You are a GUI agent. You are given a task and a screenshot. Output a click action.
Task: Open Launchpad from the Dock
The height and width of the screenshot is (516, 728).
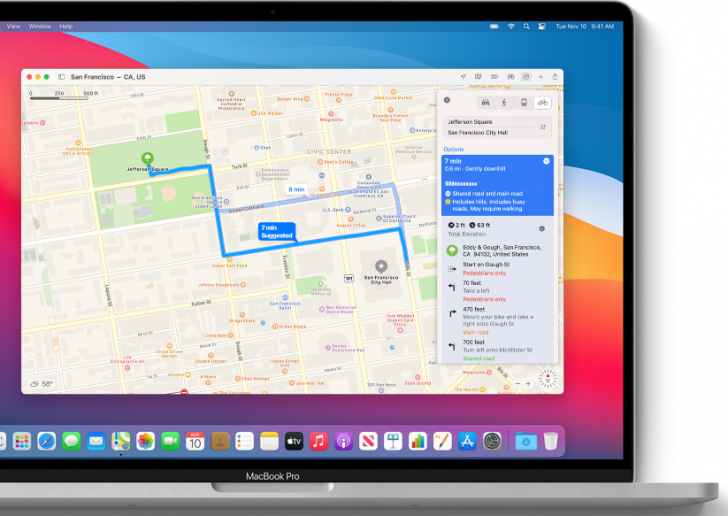[x=21, y=441]
